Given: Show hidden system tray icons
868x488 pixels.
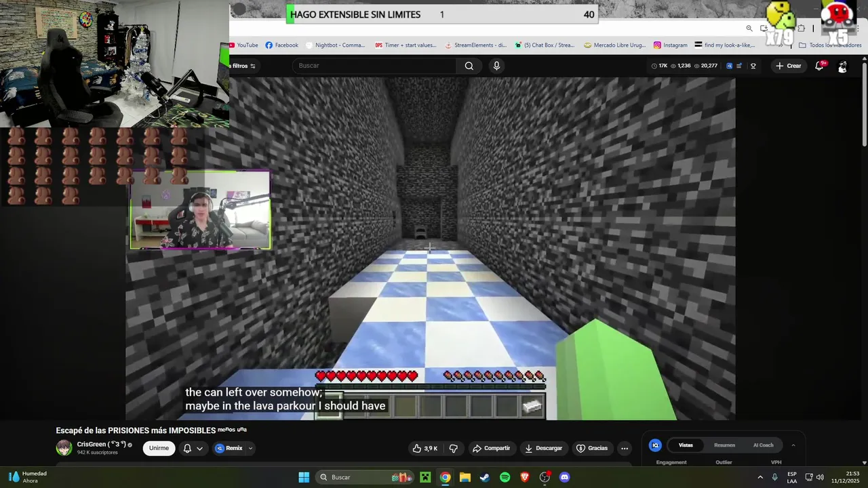Looking at the screenshot, I should (759, 477).
